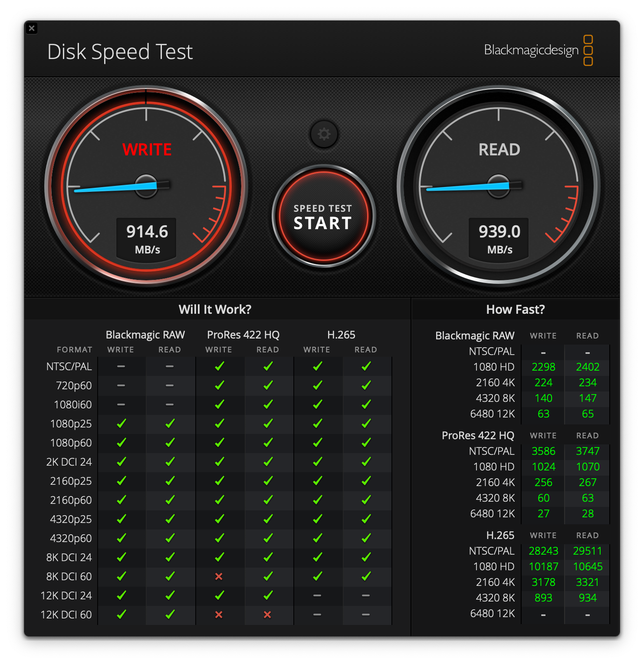The image size is (644, 664).
Task: Click the ProRes 422 HQ header in Will It Work
Action: [x=243, y=335]
